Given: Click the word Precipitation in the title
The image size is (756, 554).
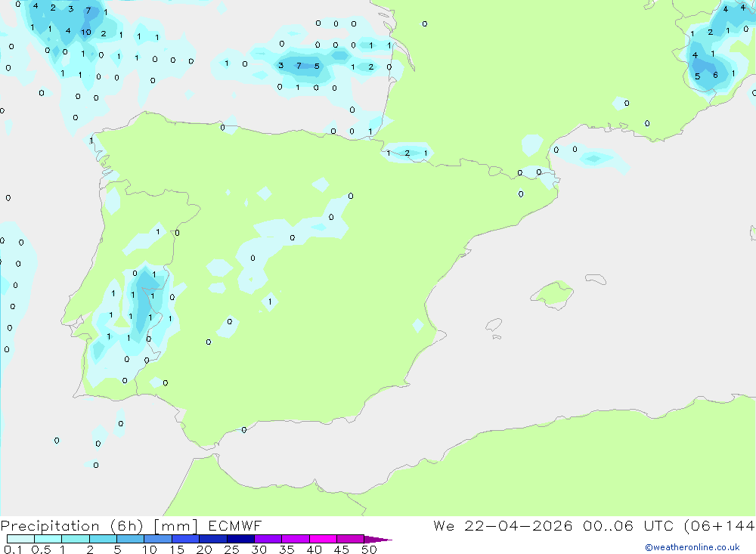Looking at the screenshot, I should [50, 526].
